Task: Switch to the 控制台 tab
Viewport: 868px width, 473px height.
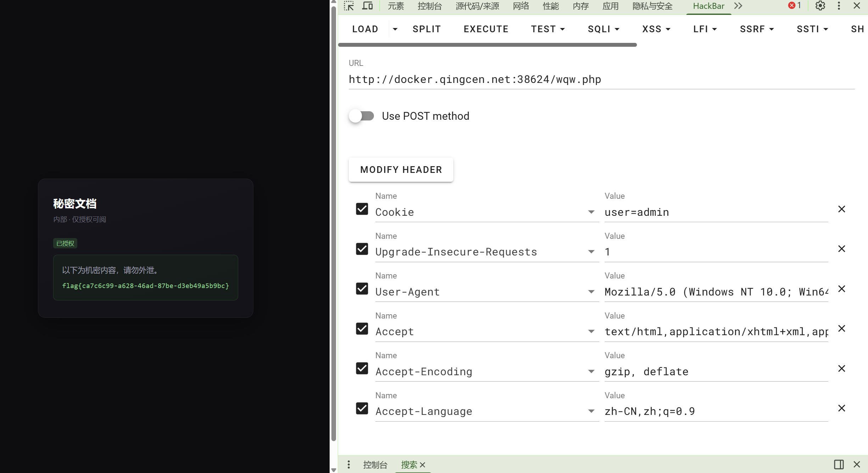Action: pos(430,6)
